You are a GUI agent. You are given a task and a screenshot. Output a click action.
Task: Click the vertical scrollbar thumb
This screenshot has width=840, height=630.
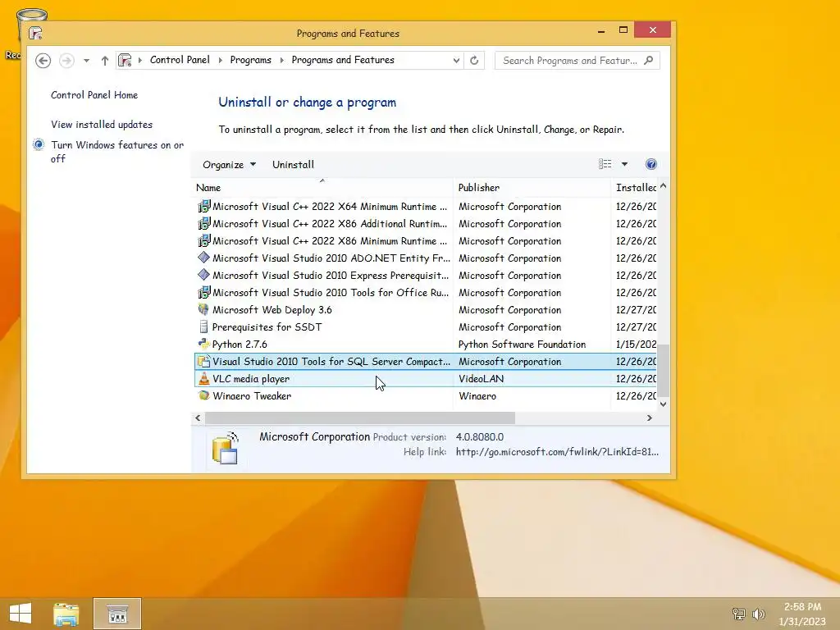(x=663, y=370)
